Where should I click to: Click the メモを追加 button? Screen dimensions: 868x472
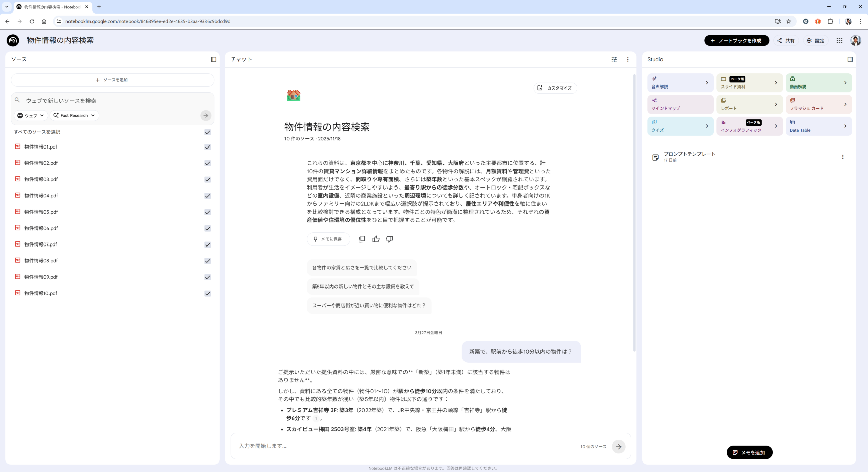click(749, 452)
